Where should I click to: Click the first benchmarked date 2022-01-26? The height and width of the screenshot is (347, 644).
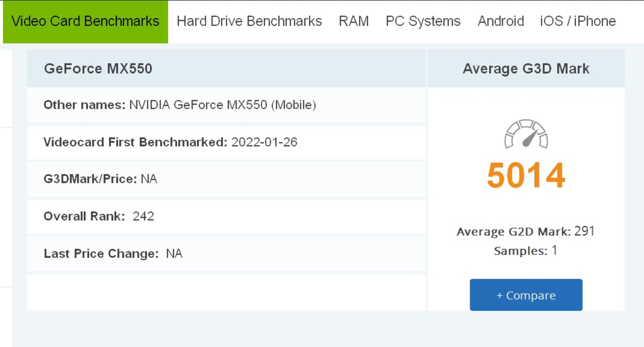pos(264,142)
